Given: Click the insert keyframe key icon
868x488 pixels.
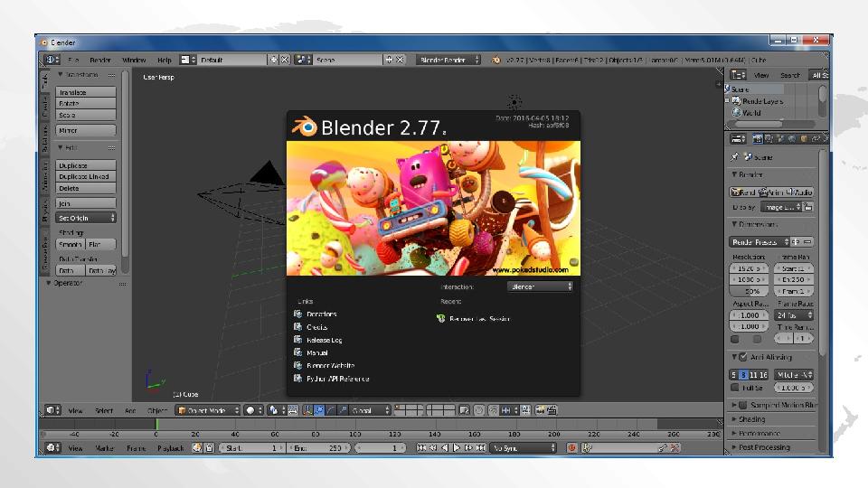Looking at the screenshot, I should 663,447.
